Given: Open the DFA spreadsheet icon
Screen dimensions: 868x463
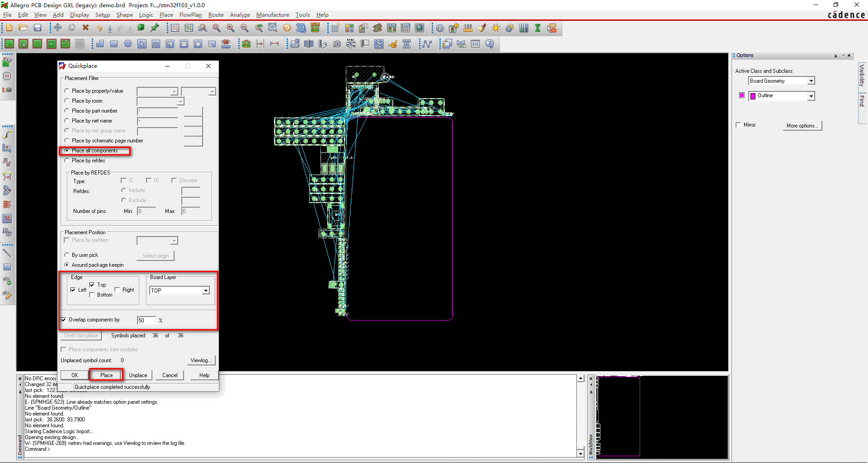Looking at the screenshot, I should tap(406, 28).
